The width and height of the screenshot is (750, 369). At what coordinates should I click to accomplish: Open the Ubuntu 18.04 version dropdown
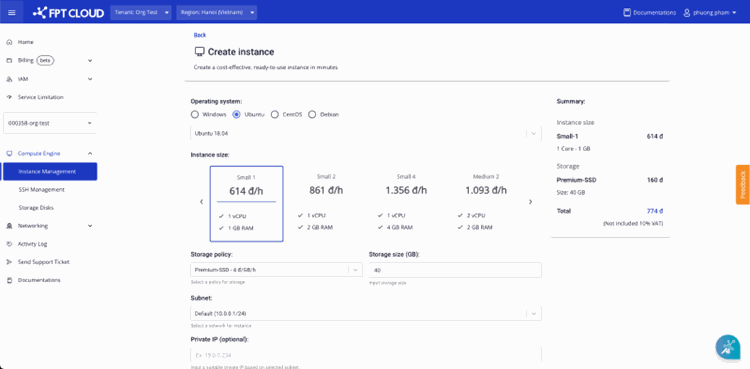click(366, 134)
